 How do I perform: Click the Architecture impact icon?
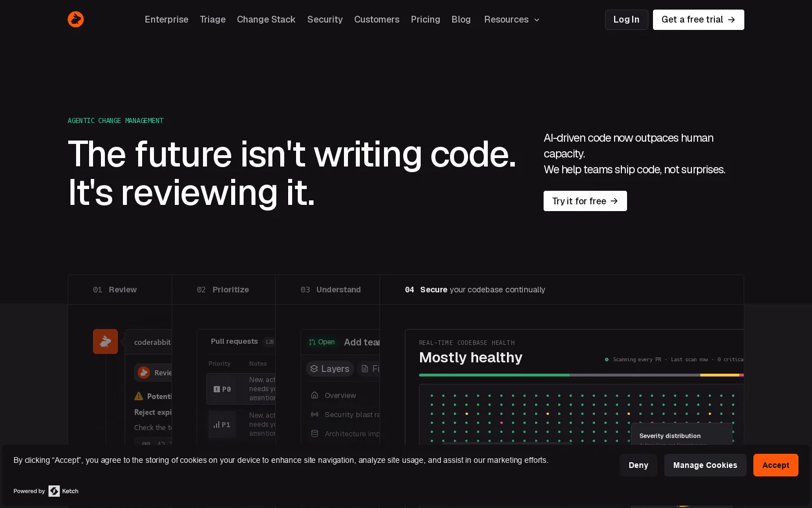(x=315, y=433)
